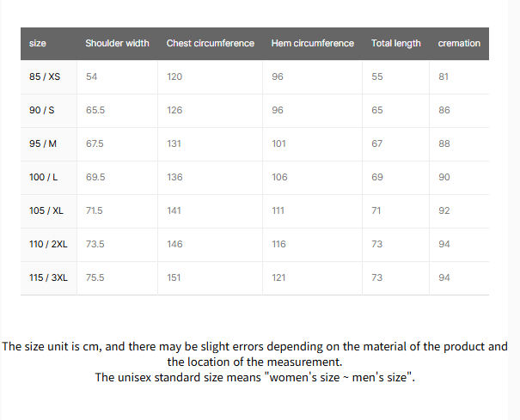
Task: Click the "105 / XL" size row label
Action: 46,210
